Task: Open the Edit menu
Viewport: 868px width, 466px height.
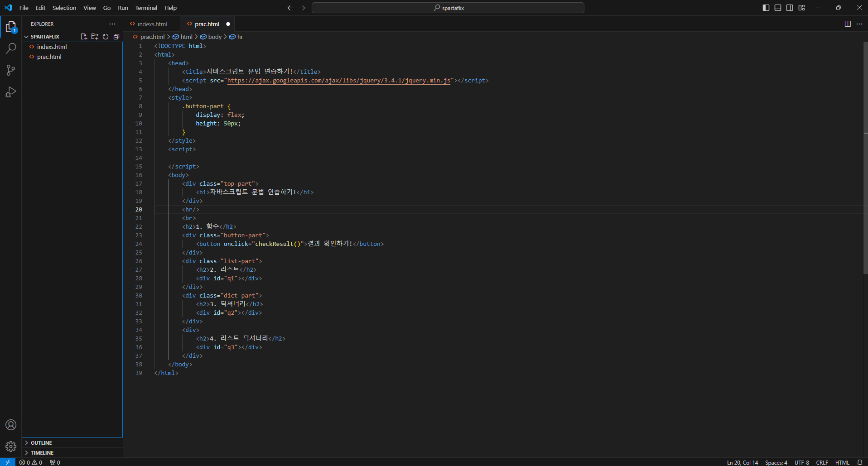Action: tap(40, 8)
